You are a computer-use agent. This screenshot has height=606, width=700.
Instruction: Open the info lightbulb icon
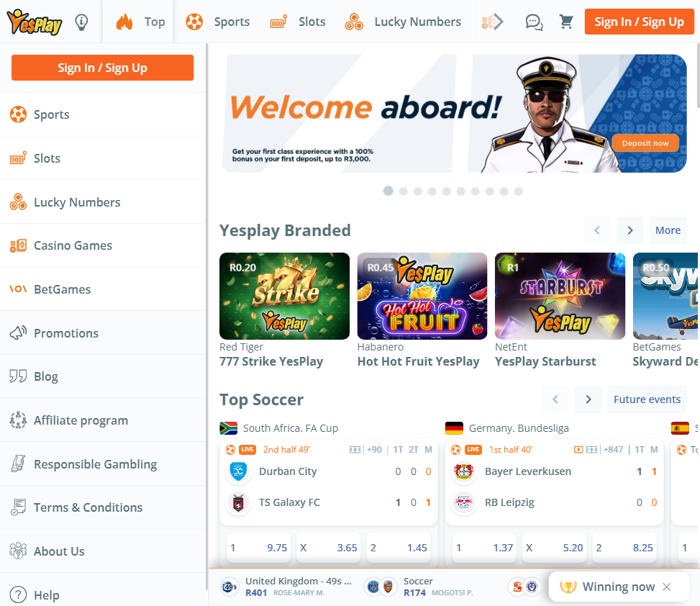click(x=81, y=22)
